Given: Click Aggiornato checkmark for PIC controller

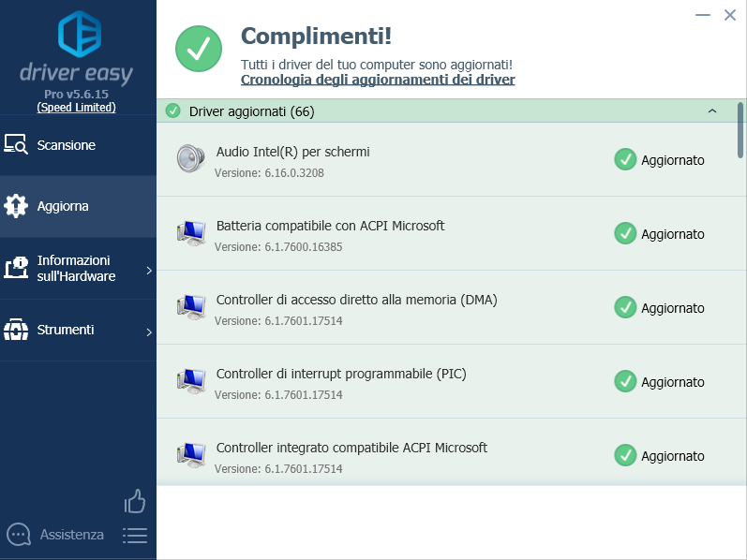Looking at the screenshot, I should pyautogui.click(x=625, y=381).
